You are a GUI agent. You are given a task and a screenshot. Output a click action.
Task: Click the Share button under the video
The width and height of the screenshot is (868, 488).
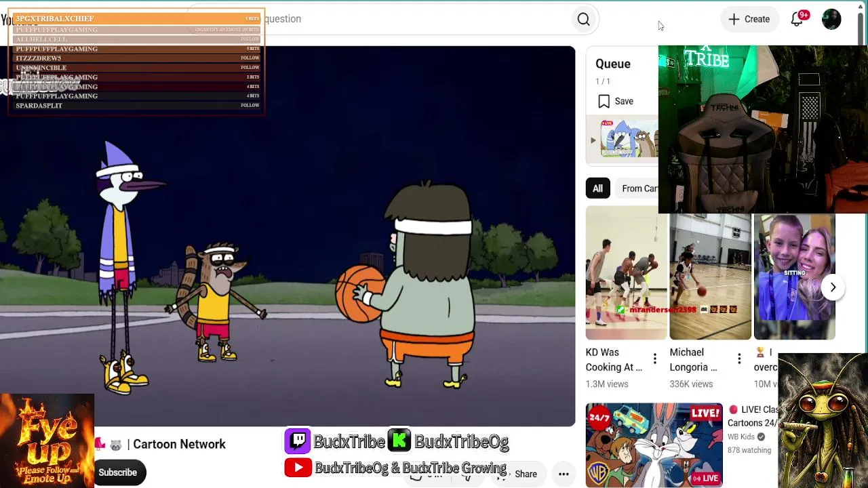(x=520, y=474)
